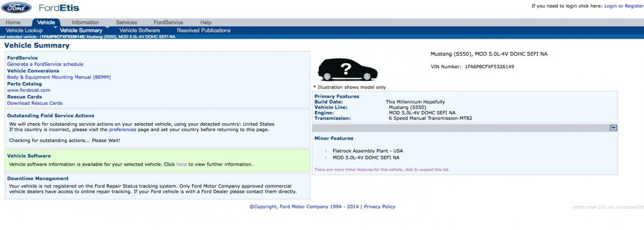Click Download Rescue Cards
This screenshot has height=230, width=644.
tap(35, 103)
